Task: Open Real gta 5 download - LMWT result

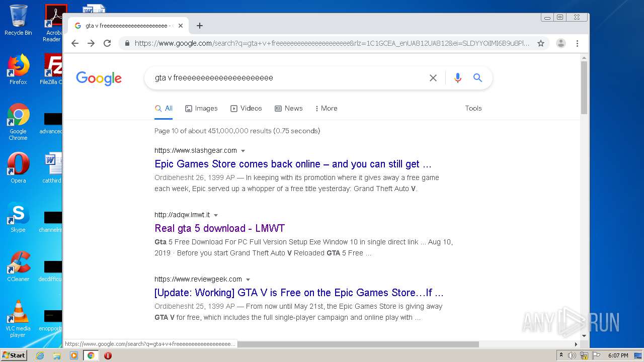Action: [219, 228]
